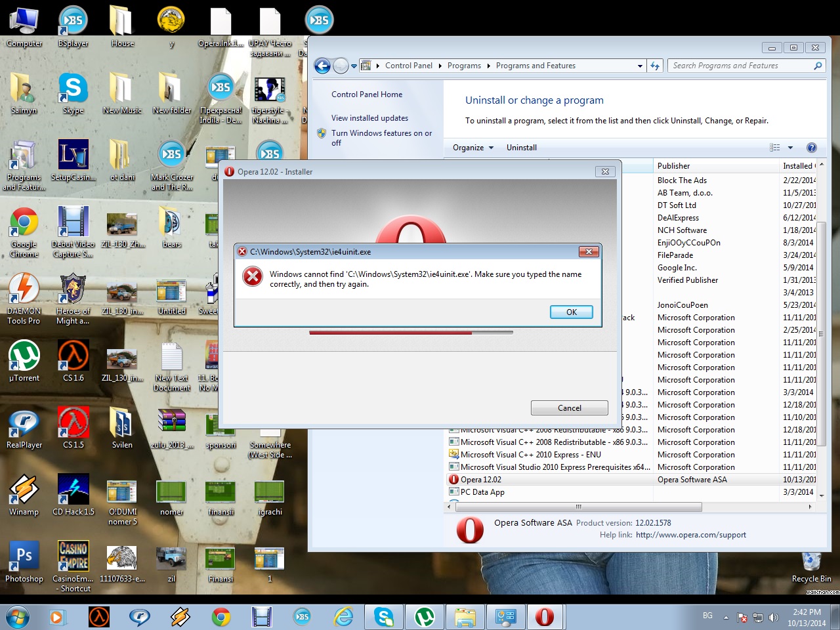Cancel the Opera 12.02 installer

[x=569, y=408]
